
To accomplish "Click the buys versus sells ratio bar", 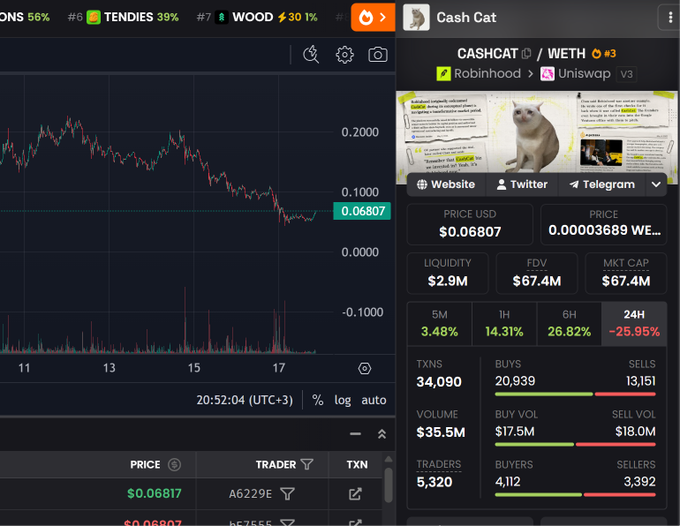I will point(575,394).
